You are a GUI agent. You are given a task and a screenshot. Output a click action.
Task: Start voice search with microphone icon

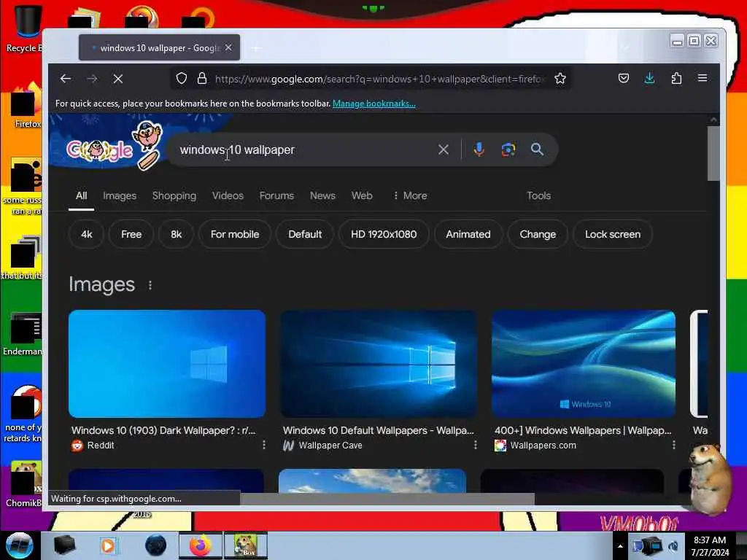(479, 149)
